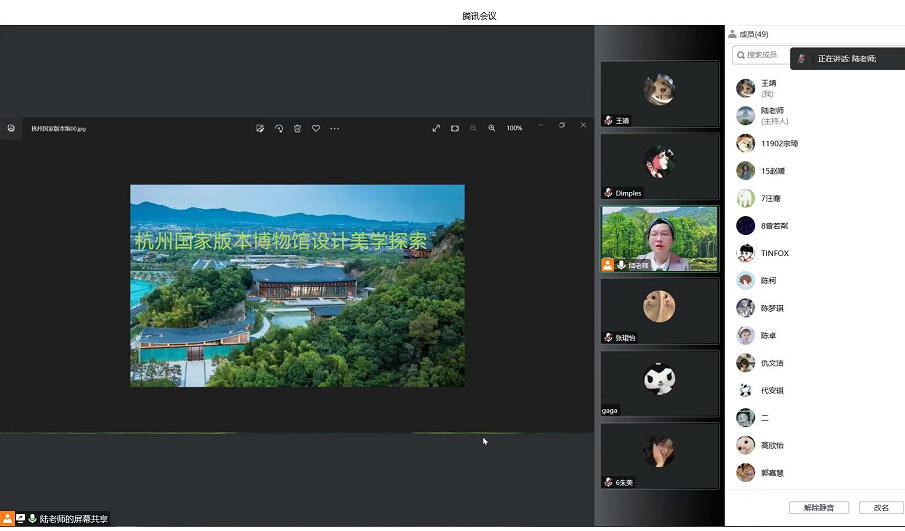Click 陆老师's live video thumbnail
This screenshot has width=905, height=531.
[x=659, y=238]
